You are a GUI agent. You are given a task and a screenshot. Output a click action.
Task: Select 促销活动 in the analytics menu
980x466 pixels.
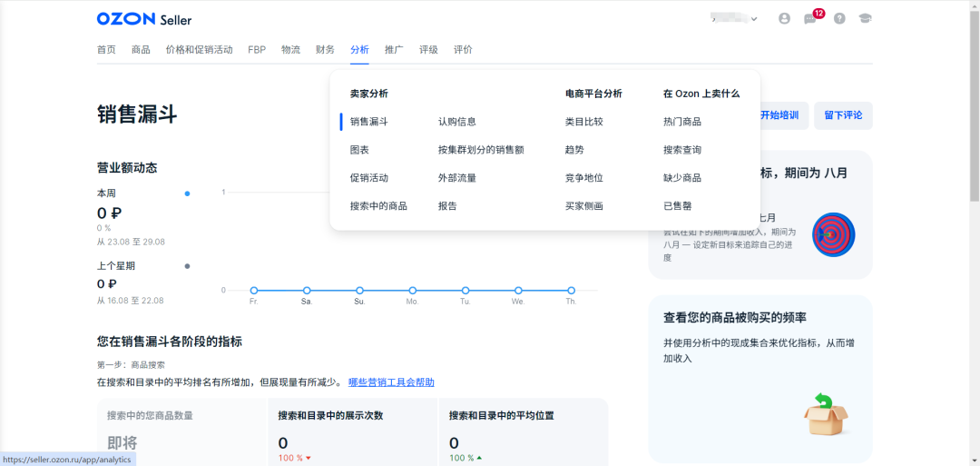368,178
